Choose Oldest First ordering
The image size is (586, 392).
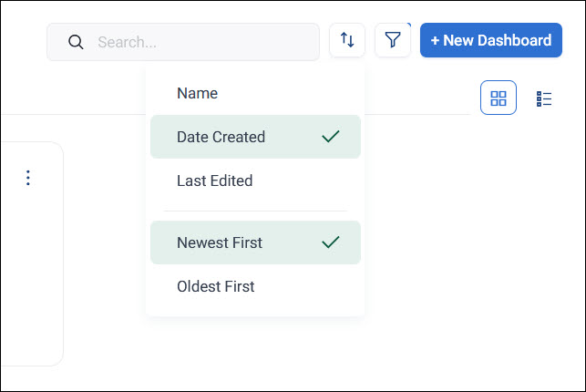coord(255,286)
